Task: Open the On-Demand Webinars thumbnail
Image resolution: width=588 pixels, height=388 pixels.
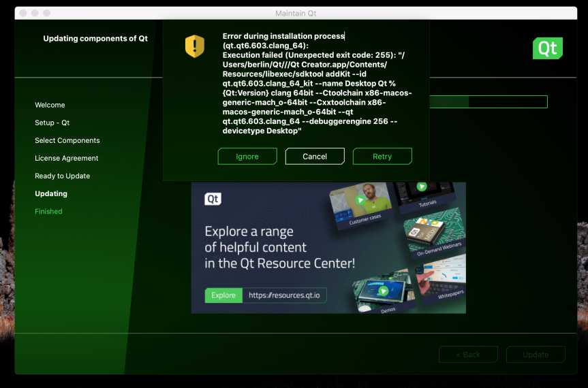Action: pos(435,232)
